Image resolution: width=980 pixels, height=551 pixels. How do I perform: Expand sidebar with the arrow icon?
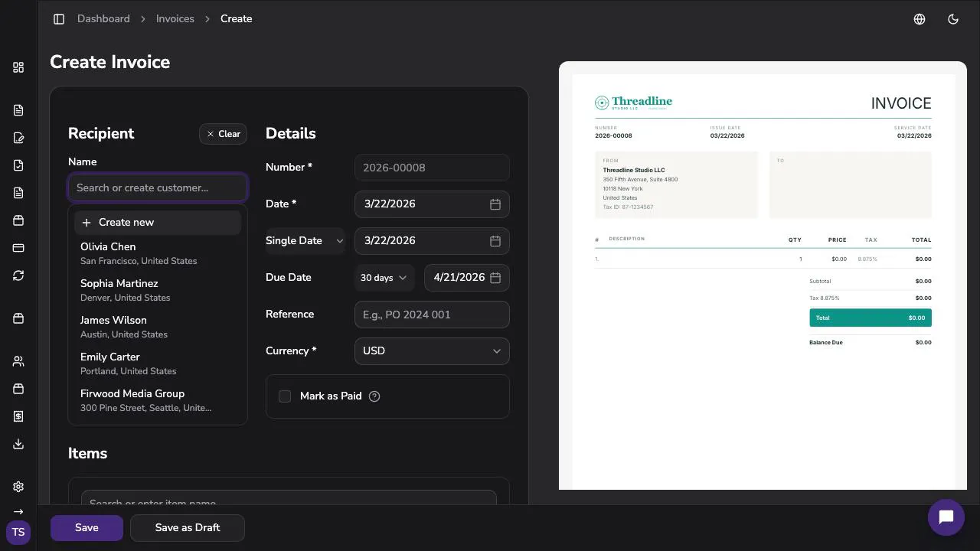pyautogui.click(x=18, y=511)
